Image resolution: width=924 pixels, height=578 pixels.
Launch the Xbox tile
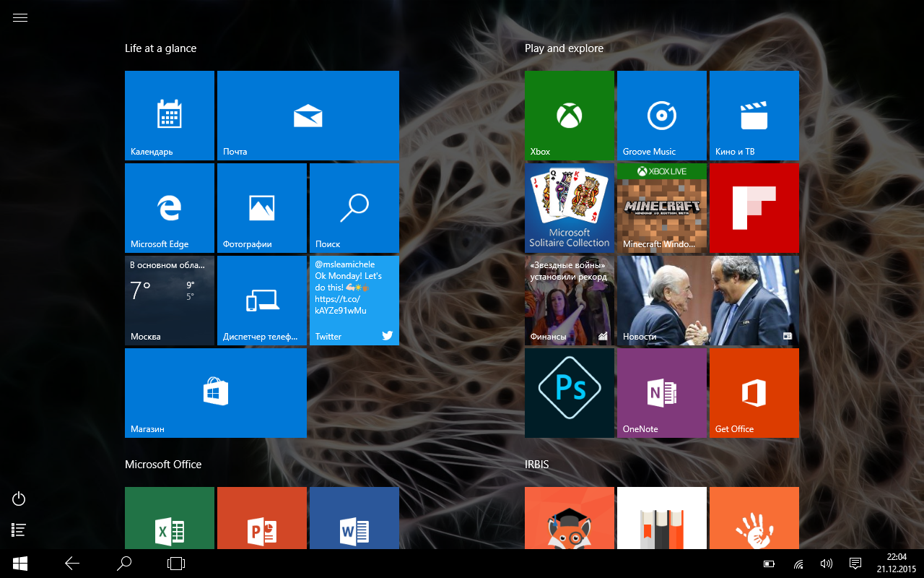pos(570,115)
